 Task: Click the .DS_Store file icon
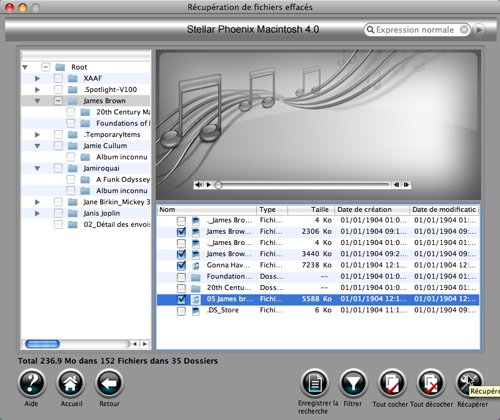point(196,311)
